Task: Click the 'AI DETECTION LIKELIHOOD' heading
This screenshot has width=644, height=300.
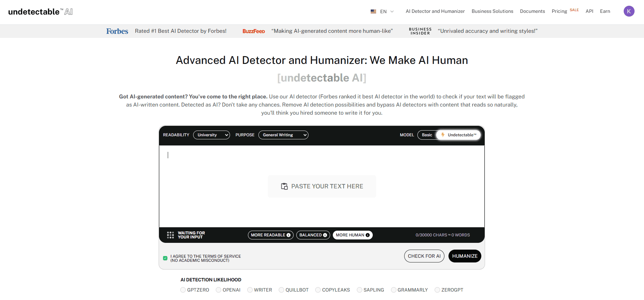Action: pyautogui.click(x=211, y=280)
